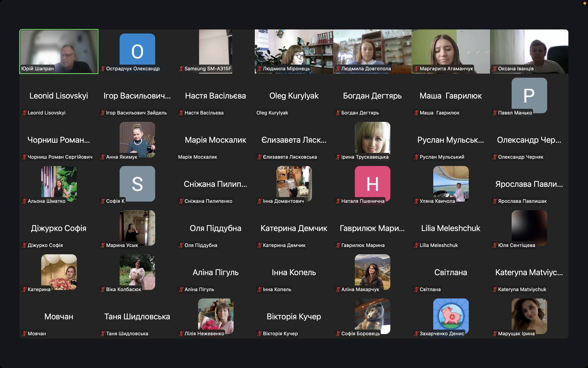Click muted mic icon beside Острадчук Олександр
This screenshot has width=588, height=368.
103,69
